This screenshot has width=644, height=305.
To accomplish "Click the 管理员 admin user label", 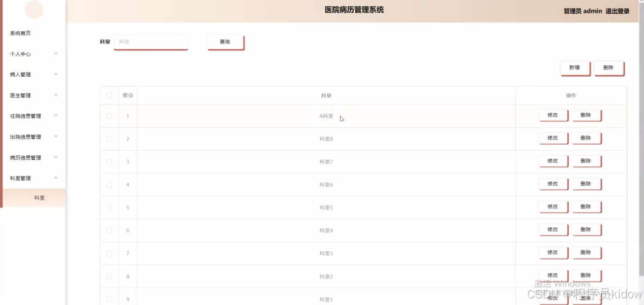I will (x=582, y=11).
